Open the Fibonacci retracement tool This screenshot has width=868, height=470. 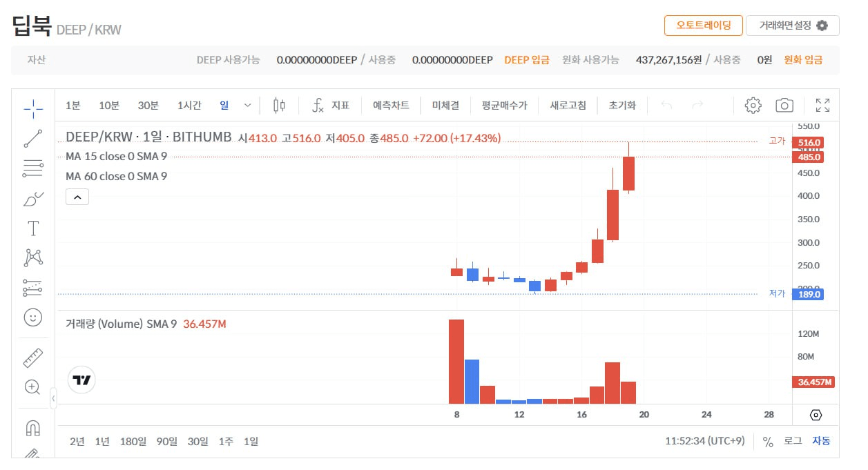pyautogui.click(x=32, y=168)
